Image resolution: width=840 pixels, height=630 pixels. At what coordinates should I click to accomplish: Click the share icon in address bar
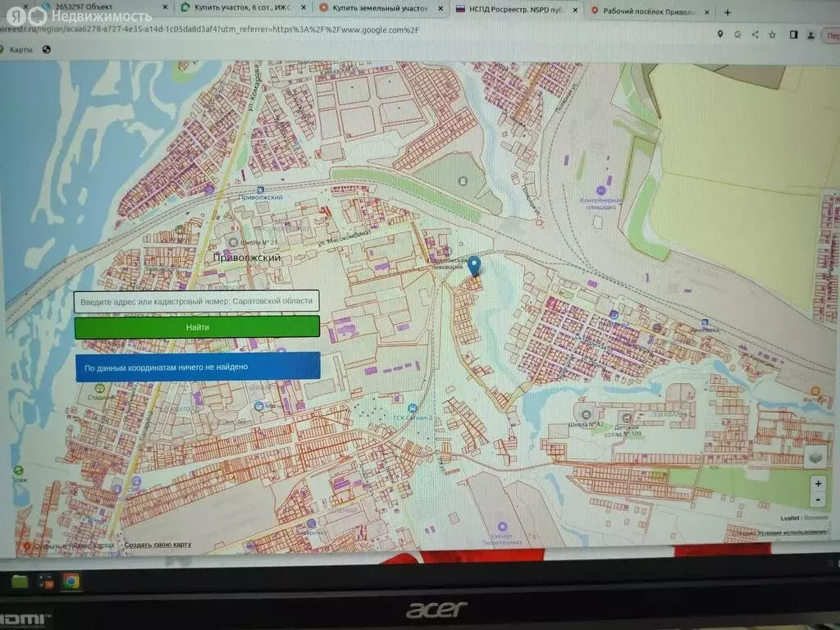pos(755,34)
